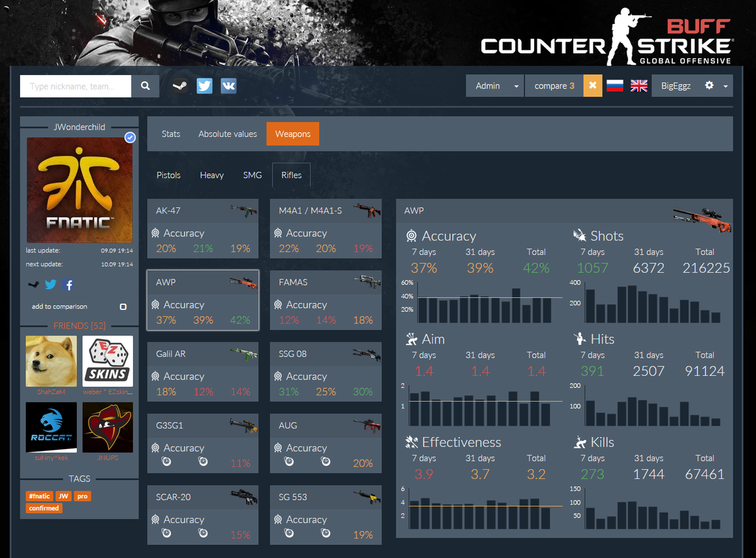Click the AWP Accuracy bar chart
Viewport: 756px width, 558px height.
pos(482,301)
